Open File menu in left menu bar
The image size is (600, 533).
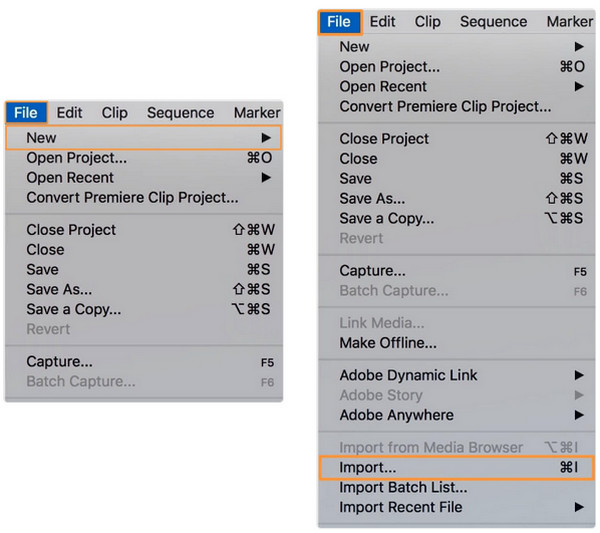[x=26, y=112]
